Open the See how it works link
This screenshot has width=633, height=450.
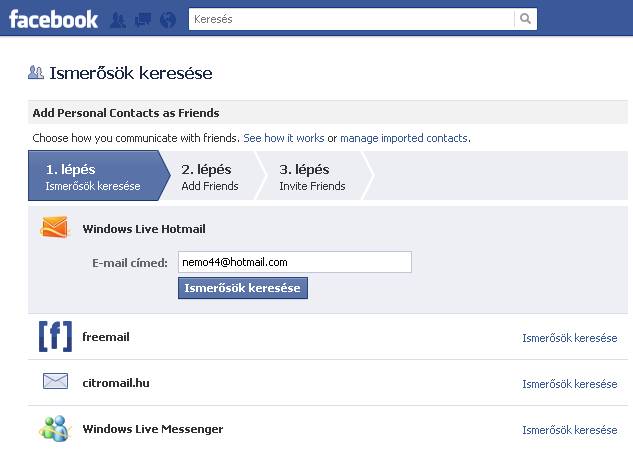pyautogui.click(x=284, y=138)
